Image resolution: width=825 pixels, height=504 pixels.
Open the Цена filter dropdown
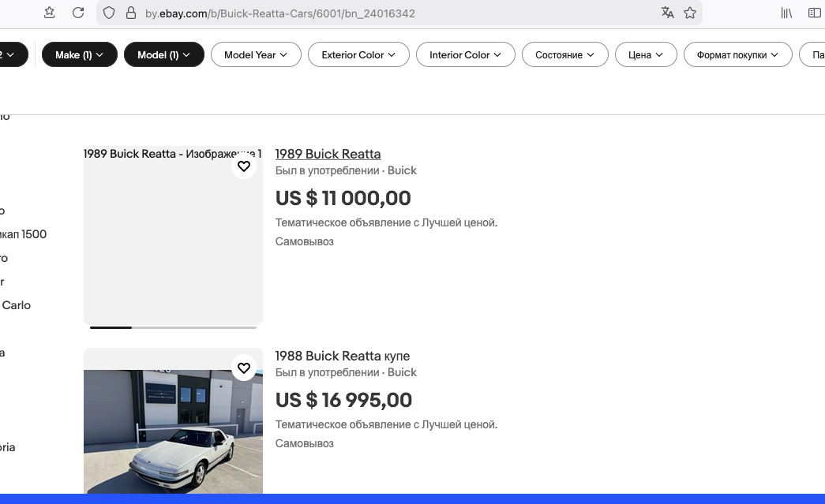click(x=646, y=54)
